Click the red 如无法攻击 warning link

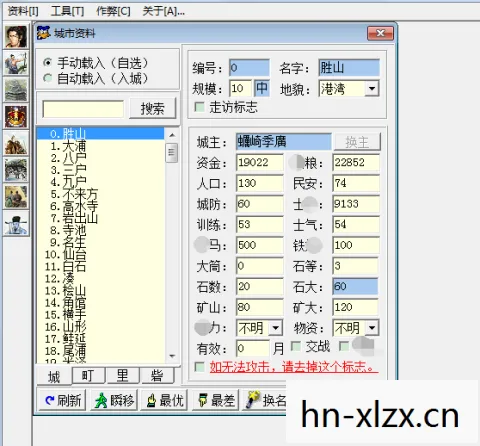294,367
